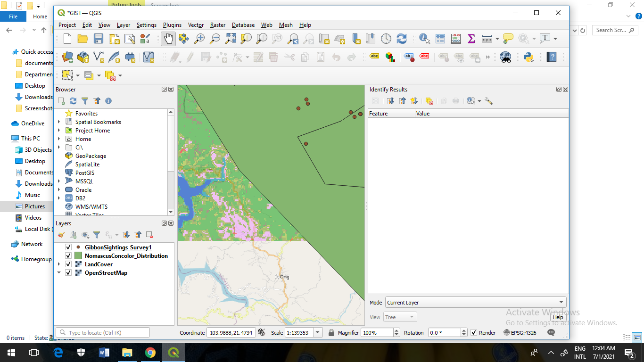Toggle NomascusConcolor_Distribution layer visibility
This screenshot has height=362, width=644.
[68, 256]
